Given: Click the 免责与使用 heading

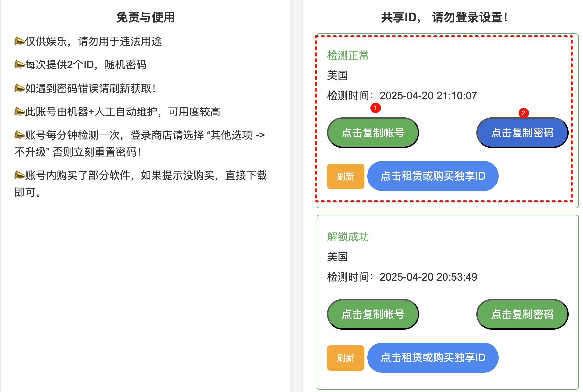Looking at the screenshot, I should (146, 18).
